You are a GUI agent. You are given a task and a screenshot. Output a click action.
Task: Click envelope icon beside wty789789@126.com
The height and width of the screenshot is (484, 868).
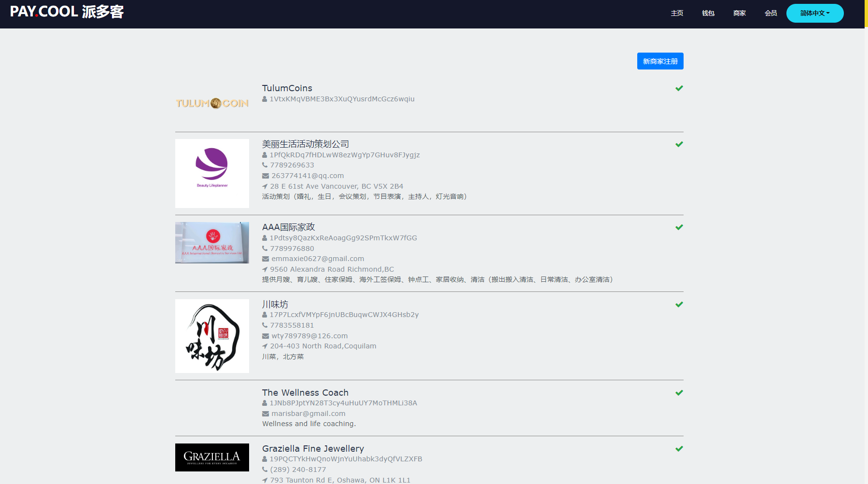[x=266, y=336]
